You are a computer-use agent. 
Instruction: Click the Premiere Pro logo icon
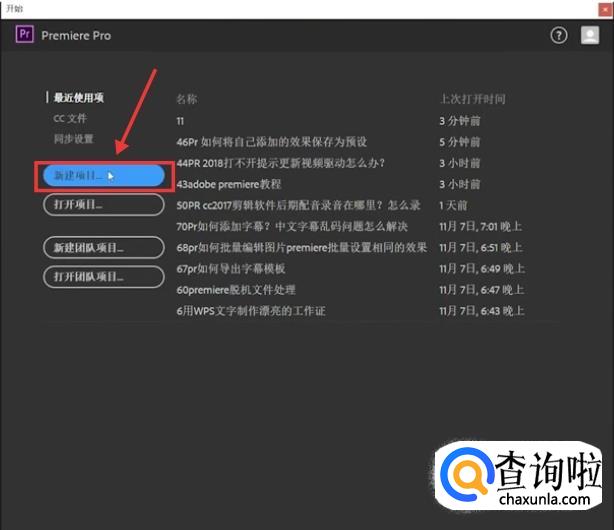25,34
